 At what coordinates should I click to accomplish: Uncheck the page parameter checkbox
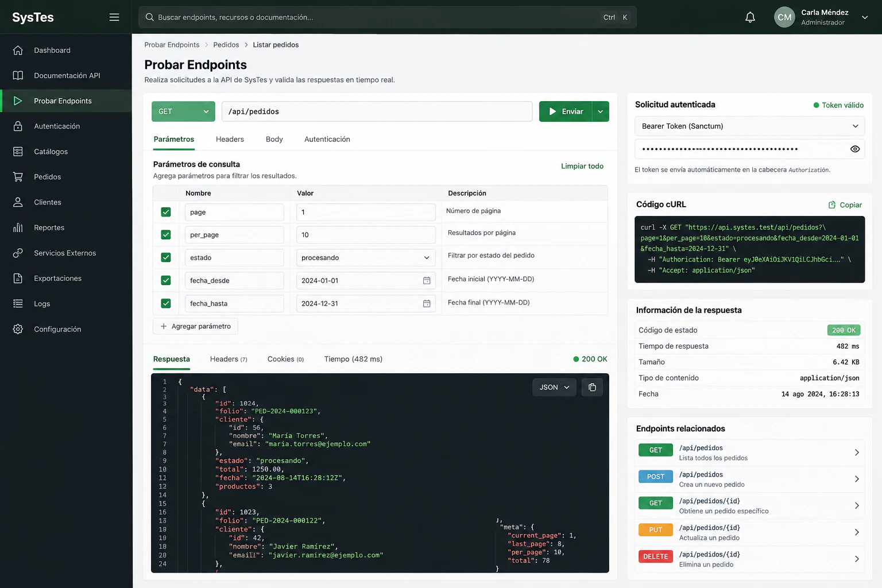tap(166, 212)
